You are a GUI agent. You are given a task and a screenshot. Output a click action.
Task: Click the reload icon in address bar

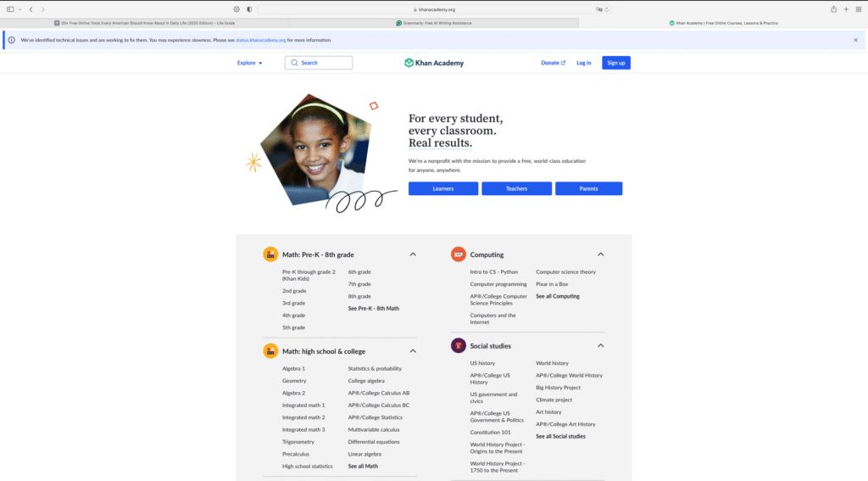point(607,9)
